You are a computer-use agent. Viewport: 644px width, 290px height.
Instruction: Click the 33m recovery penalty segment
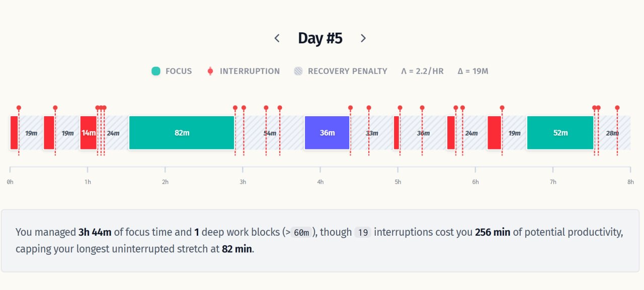point(372,133)
